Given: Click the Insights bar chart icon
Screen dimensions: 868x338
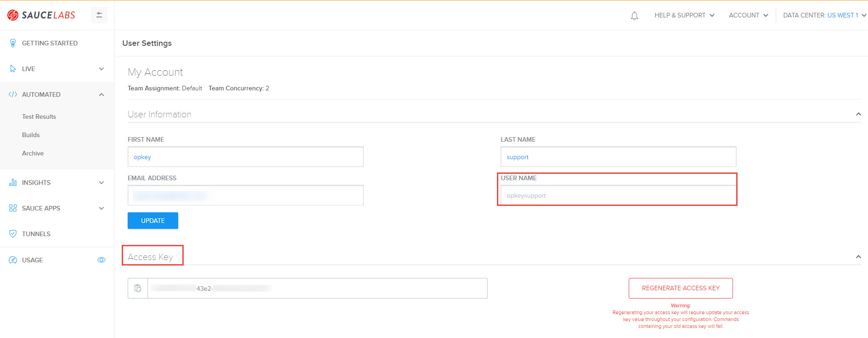Looking at the screenshot, I should (13, 183).
